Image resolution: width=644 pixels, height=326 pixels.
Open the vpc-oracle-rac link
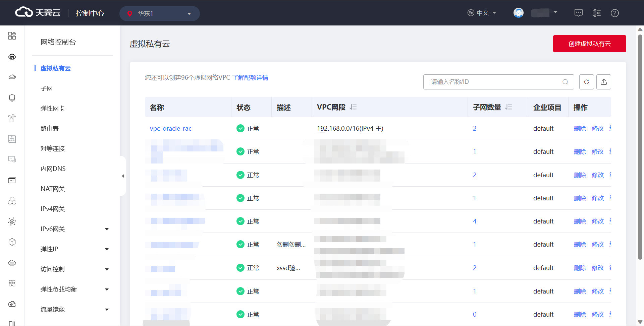(170, 129)
